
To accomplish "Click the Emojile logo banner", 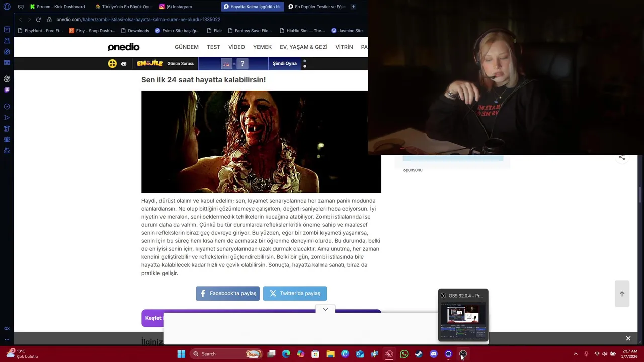I will point(150,63).
